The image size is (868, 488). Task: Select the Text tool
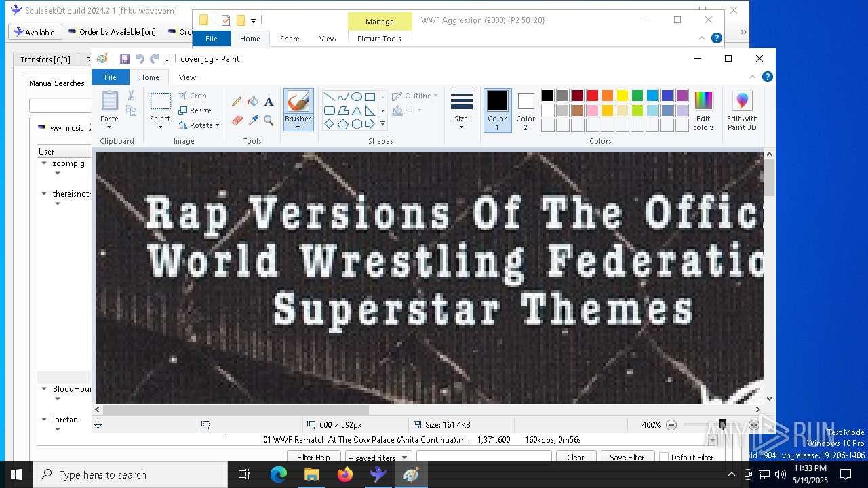point(269,102)
